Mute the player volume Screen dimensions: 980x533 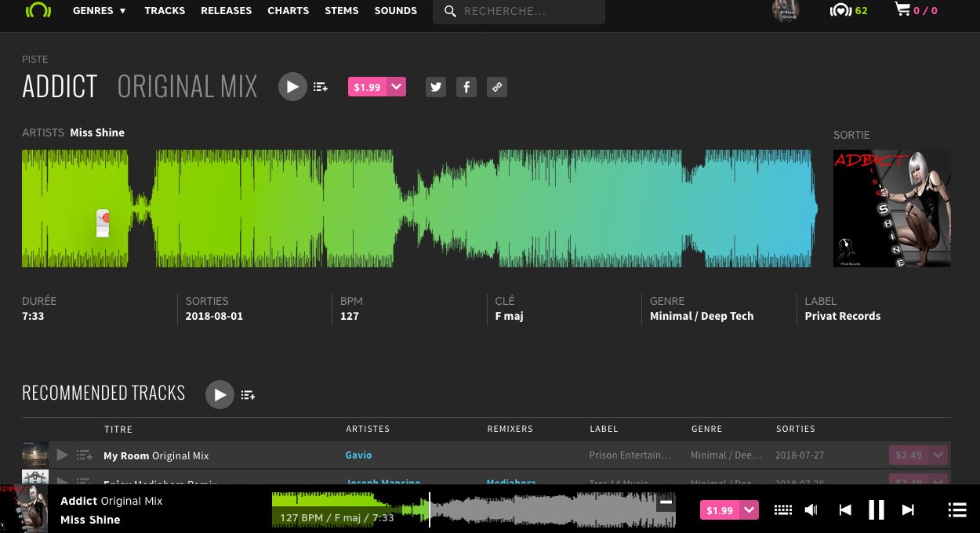tap(811, 510)
